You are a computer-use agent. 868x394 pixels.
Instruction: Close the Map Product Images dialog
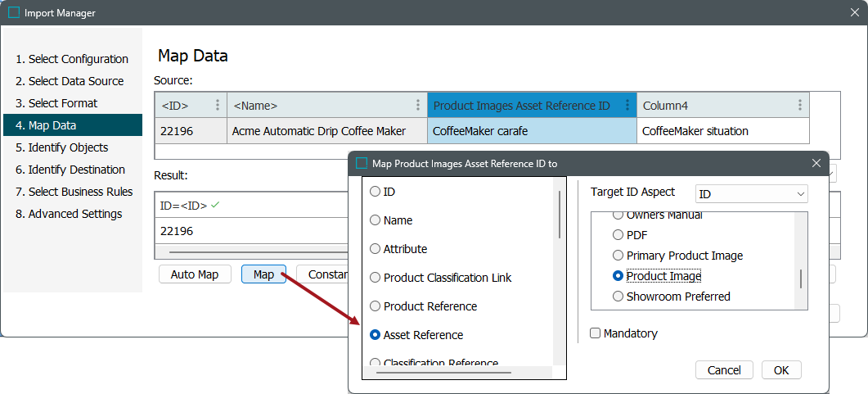click(816, 163)
